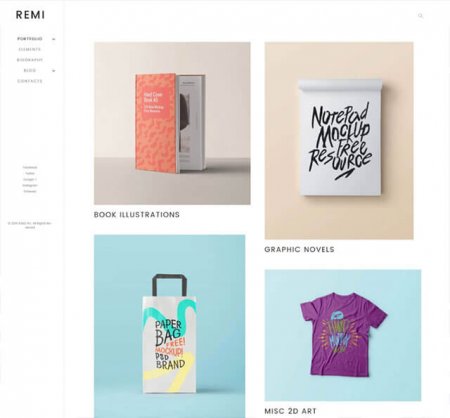Open the hardcover book mockup thumbnail

pyautogui.click(x=172, y=123)
